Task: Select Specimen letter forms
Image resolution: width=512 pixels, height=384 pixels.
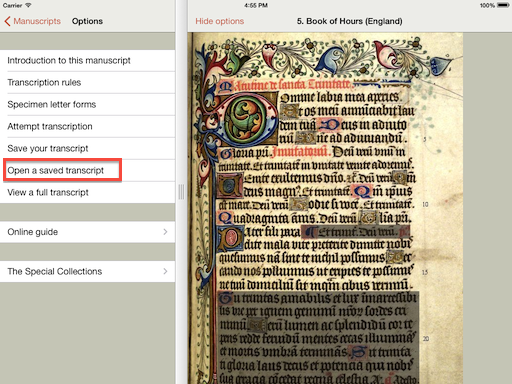Action: tap(87, 104)
